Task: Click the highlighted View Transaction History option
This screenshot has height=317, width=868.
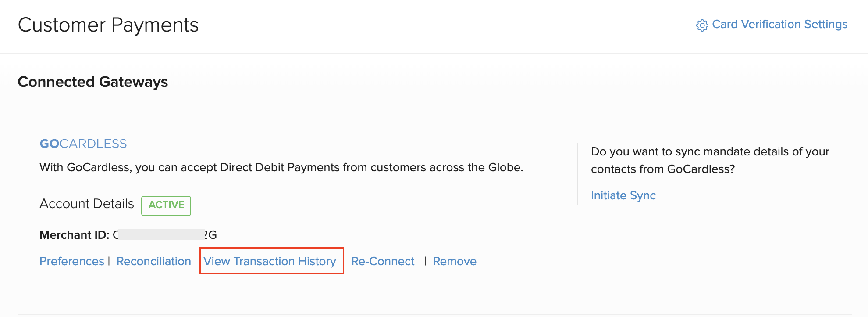Action: coord(270,261)
